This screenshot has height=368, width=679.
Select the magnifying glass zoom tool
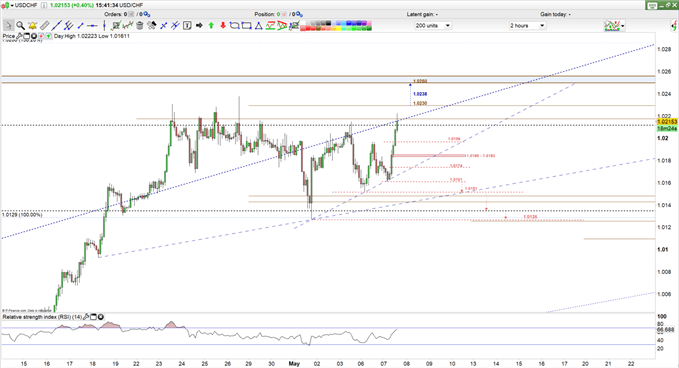click(20, 26)
